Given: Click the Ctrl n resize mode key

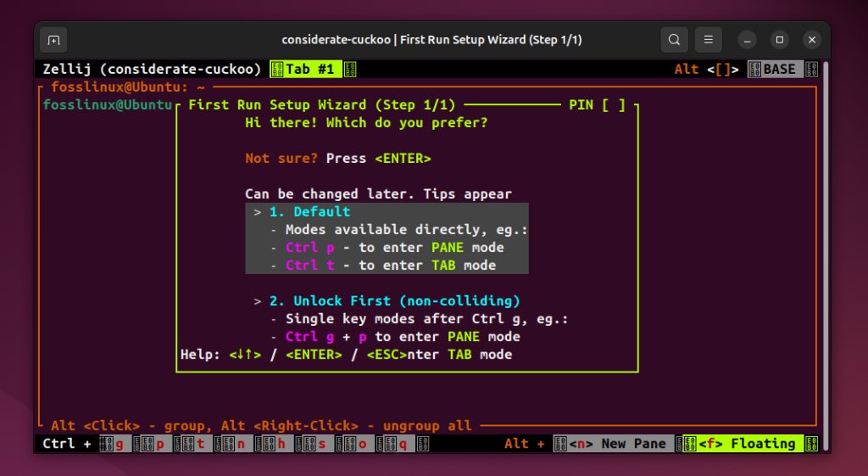Looking at the screenshot, I should point(236,444).
